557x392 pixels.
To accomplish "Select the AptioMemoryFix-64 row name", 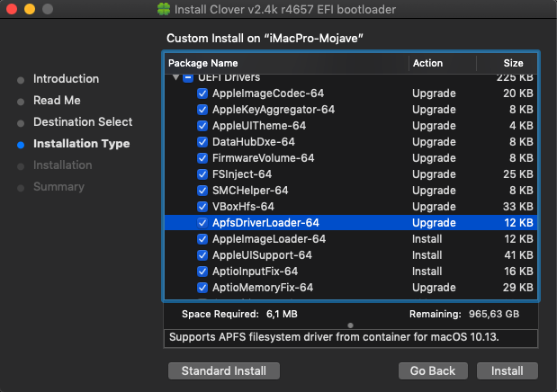I will pyautogui.click(x=263, y=288).
